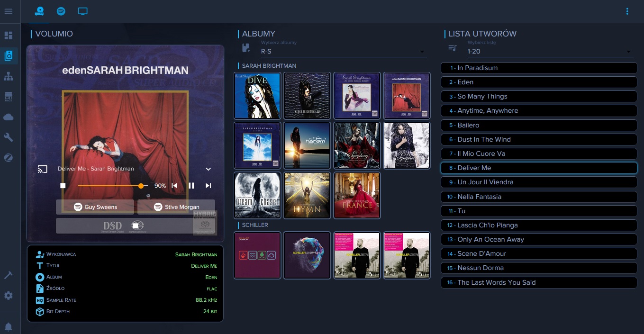Open notifications bell icon
Screen dimensions: 644x334
point(9,327)
